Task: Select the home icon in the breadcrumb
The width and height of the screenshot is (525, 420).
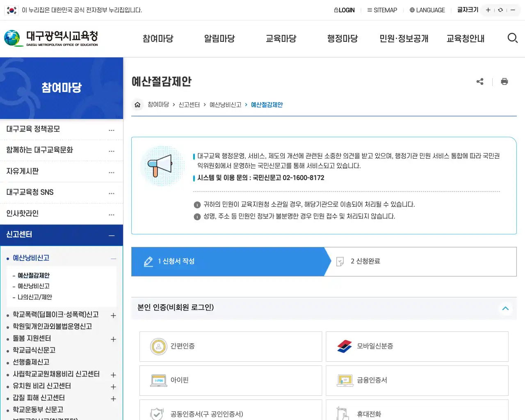Action: pos(137,105)
